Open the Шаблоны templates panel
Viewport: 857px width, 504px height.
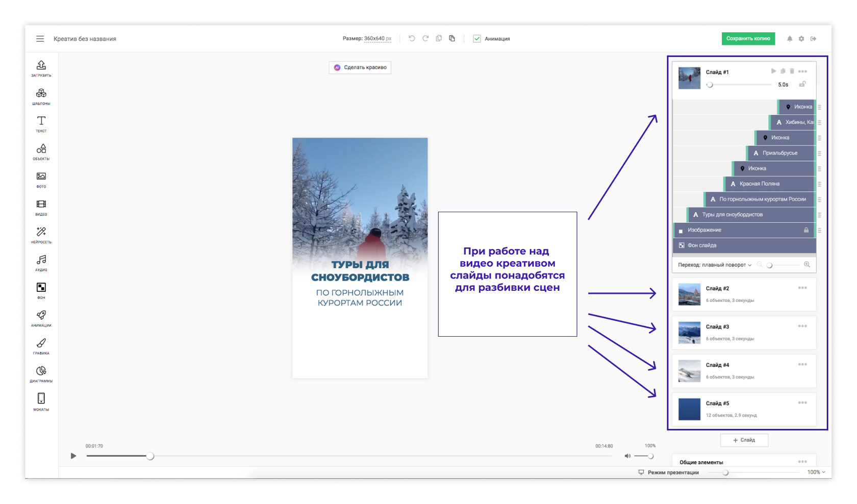coord(41,96)
